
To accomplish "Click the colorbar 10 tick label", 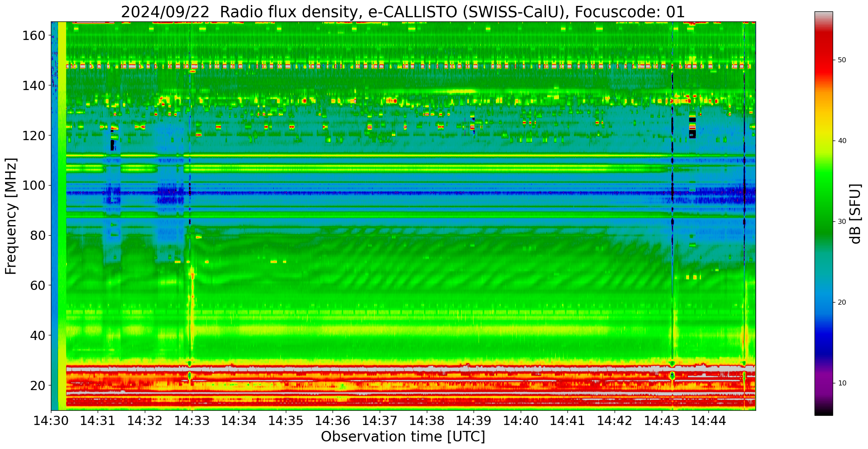I will click(x=842, y=383).
